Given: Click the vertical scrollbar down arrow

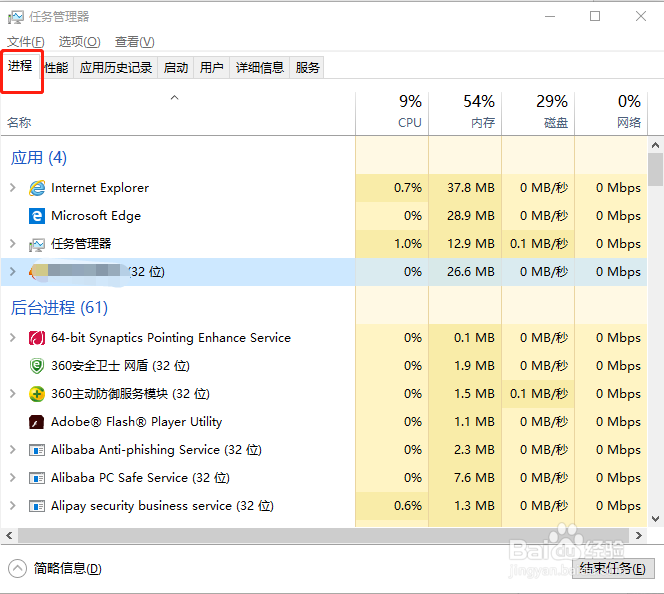Looking at the screenshot, I should [x=656, y=519].
